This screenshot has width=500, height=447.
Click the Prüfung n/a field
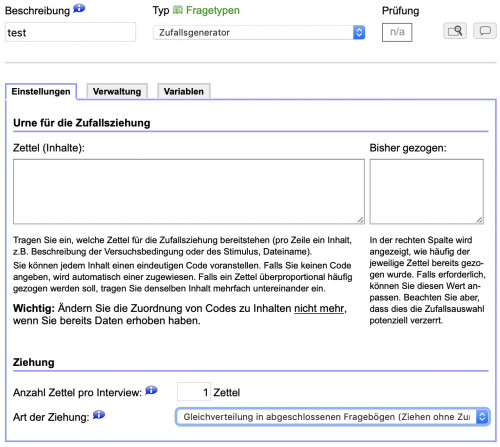click(x=397, y=32)
